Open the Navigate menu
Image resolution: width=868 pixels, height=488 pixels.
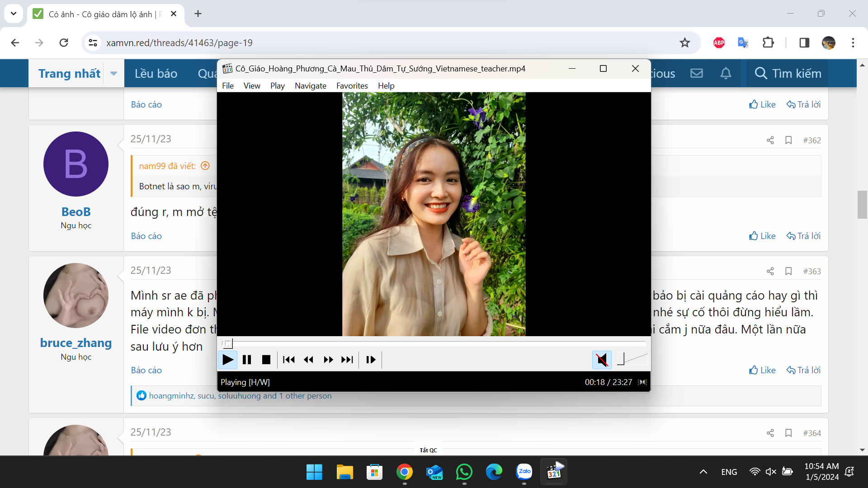(x=310, y=86)
